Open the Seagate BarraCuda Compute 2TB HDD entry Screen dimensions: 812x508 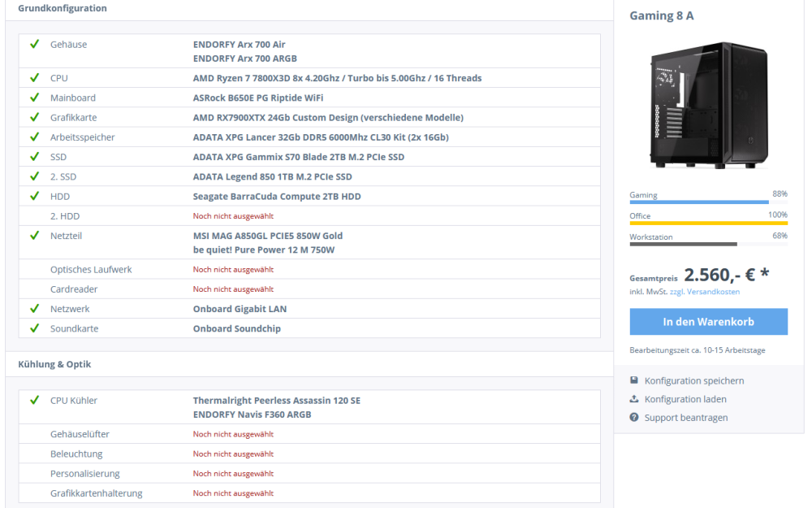pos(277,196)
